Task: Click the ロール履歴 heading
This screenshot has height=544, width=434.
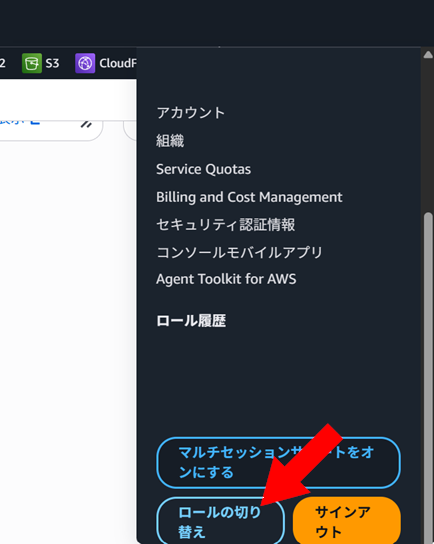Action: click(191, 321)
